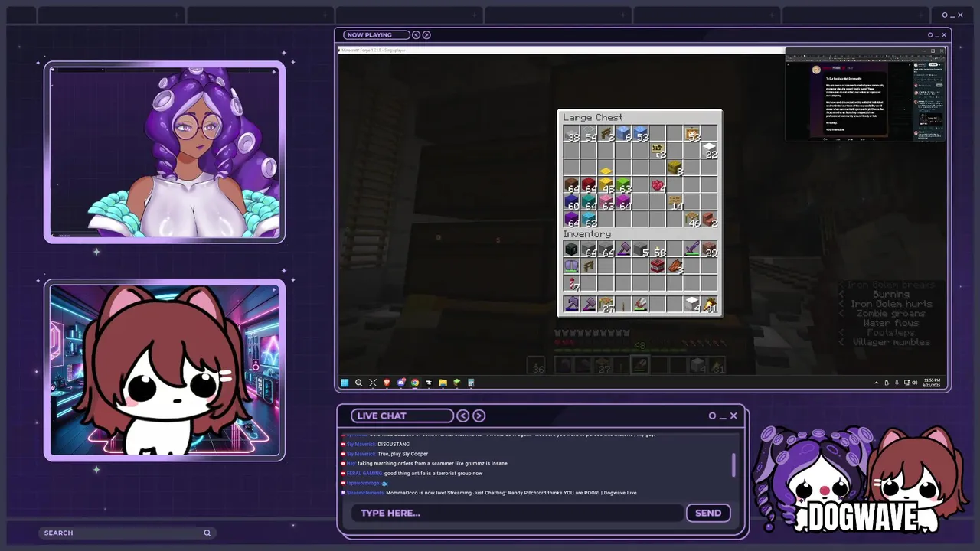Take the red dye stack of 4

pyautogui.click(x=658, y=184)
